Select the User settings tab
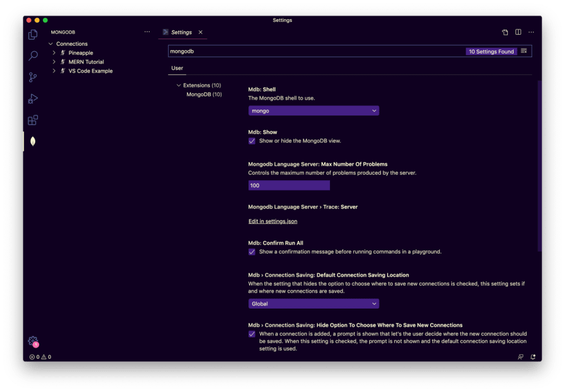The width and height of the screenshot is (565, 392). coord(177,68)
